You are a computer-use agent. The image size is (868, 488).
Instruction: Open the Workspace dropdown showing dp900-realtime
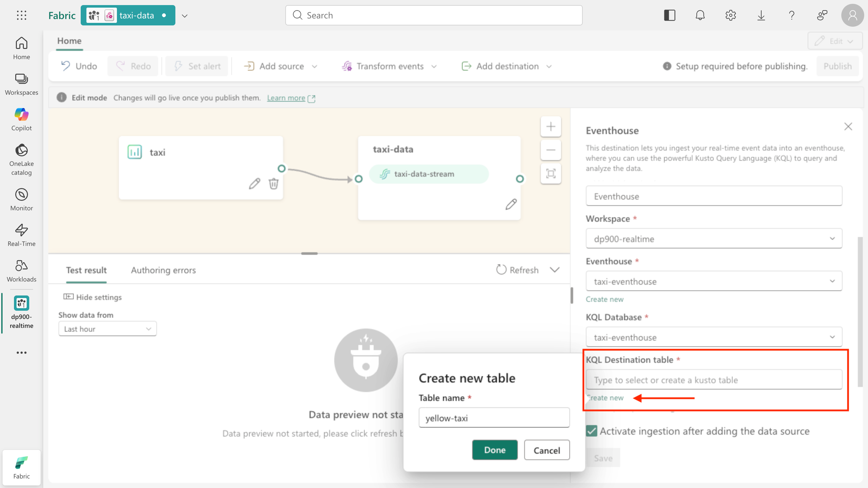coord(714,239)
